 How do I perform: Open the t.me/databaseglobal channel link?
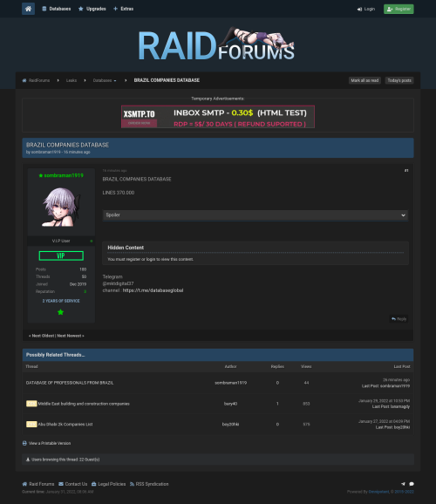(153, 290)
